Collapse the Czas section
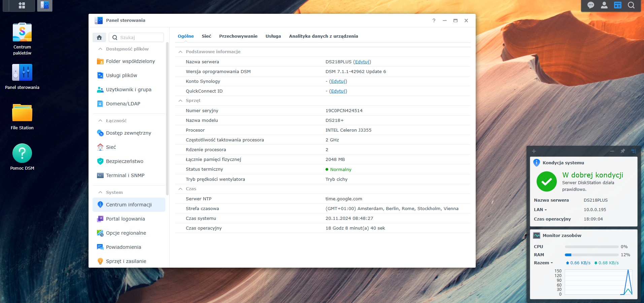The image size is (644, 303). (180, 189)
